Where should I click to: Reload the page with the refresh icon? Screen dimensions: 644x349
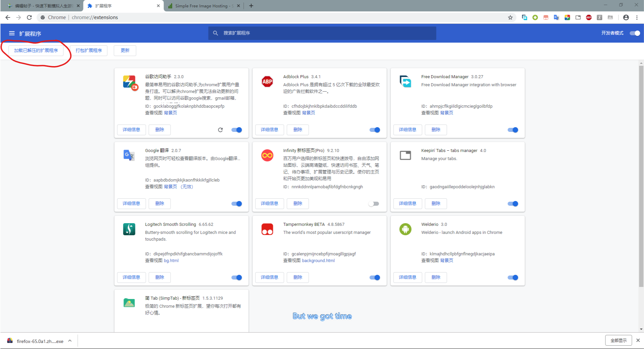(x=30, y=17)
